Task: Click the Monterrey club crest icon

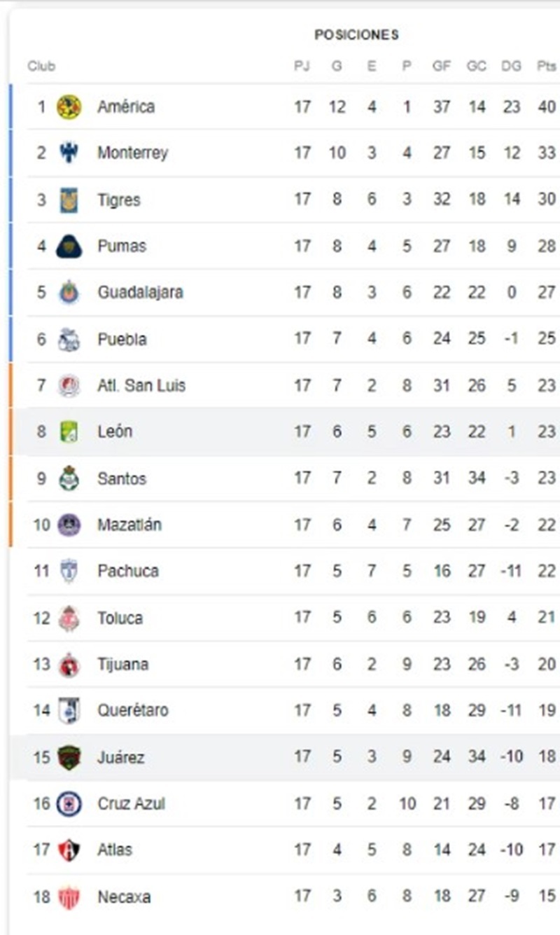Action: click(69, 153)
